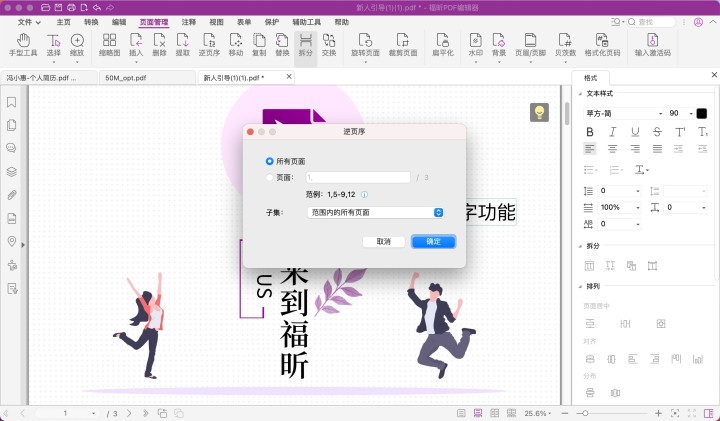
Task: Click the 确定 confirm button
Action: tap(433, 242)
